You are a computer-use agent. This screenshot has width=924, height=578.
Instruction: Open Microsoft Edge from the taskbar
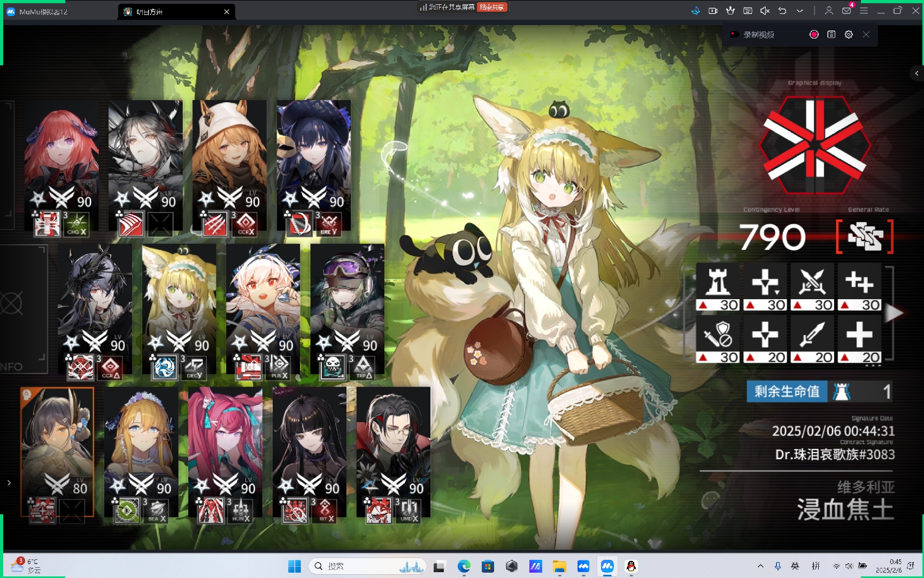(464, 566)
